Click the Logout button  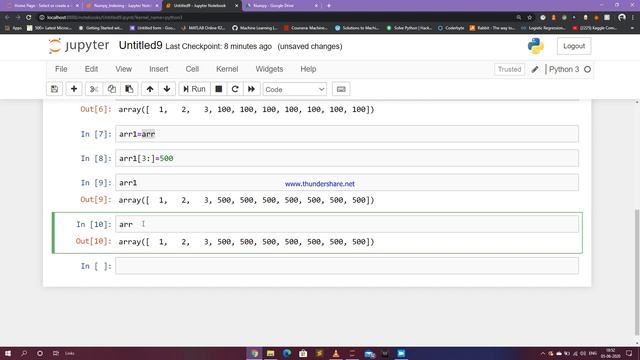(574, 46)
